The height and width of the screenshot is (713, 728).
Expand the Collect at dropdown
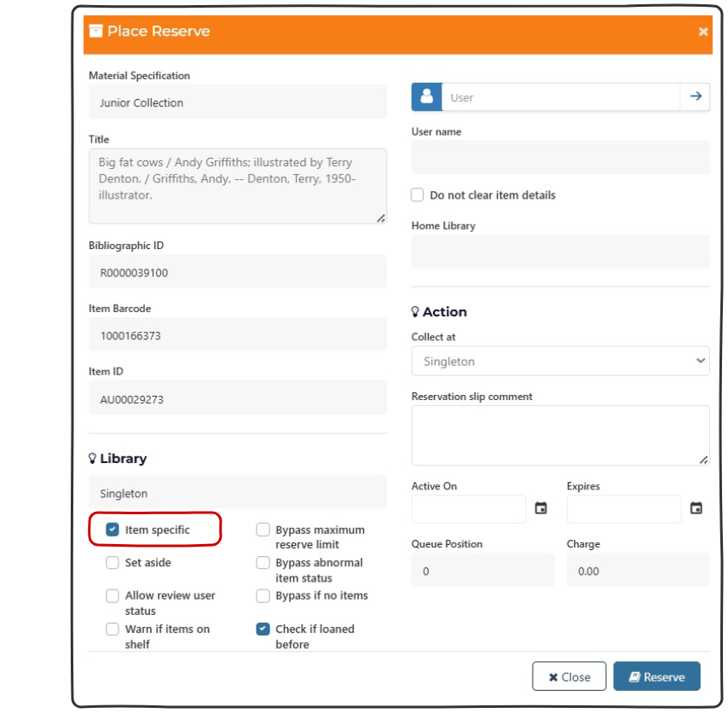click(x=560, y=361)
